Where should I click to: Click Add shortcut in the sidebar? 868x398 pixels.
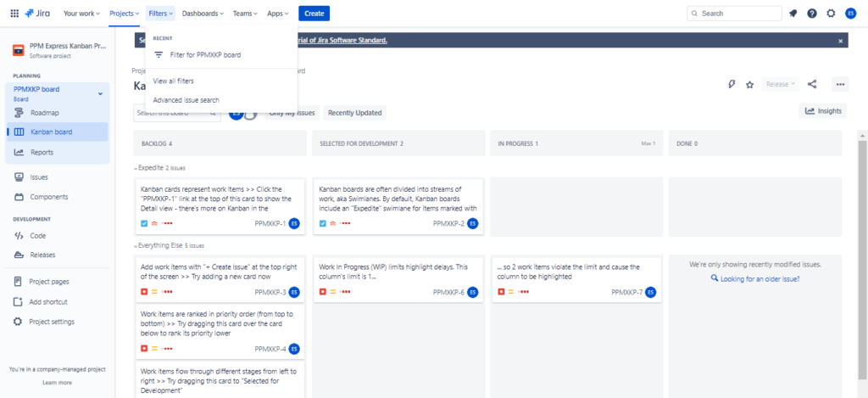pyautogui.click(x=58, y=302)
